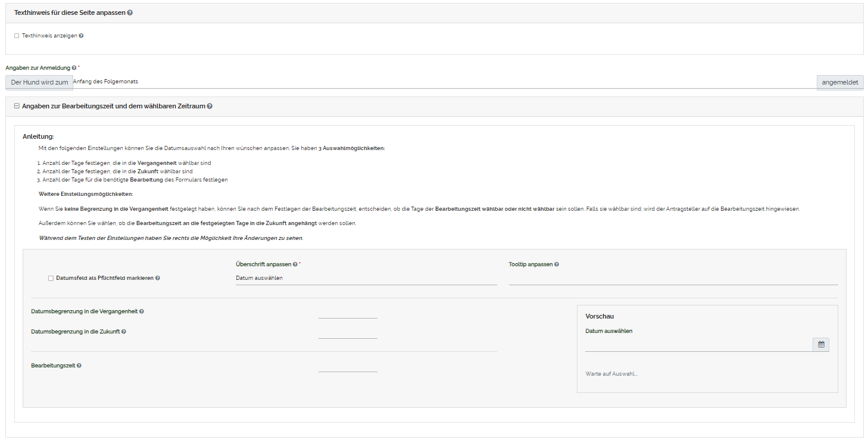Click help icon next to 'Angaben zur Anmeldung'
The image size is (868, 440).
point(74,68)
